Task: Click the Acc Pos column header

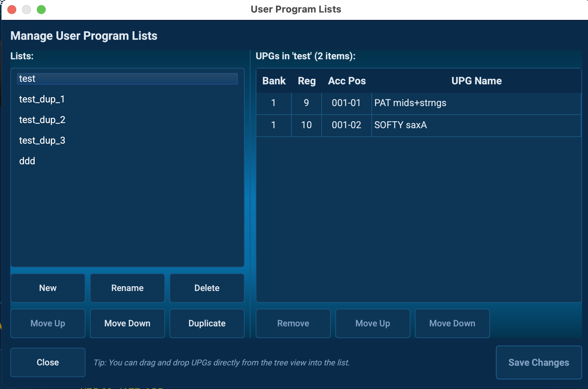Action: (x=347, y=81)
